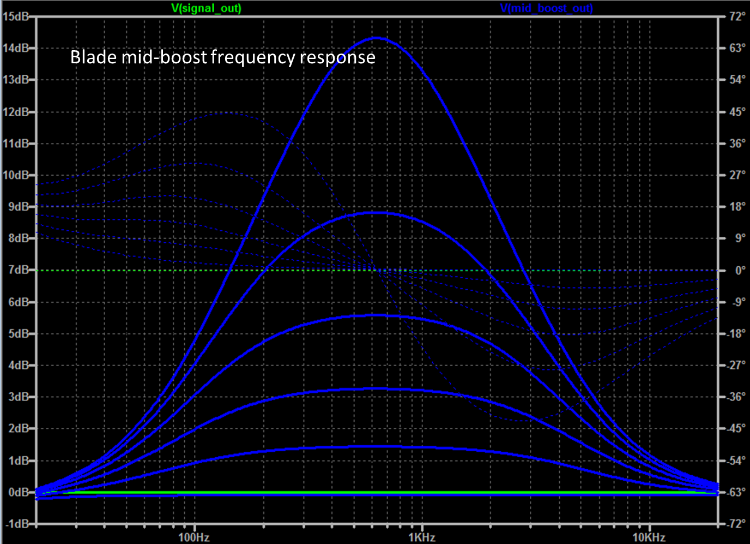Click the -72° phase axis label
The image size is (750, 544).
point(733,523)
